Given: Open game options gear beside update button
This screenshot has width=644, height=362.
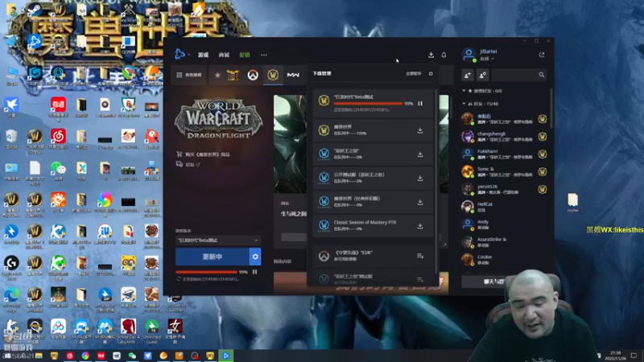Looking at the screenshot, I should click(255, 257).
